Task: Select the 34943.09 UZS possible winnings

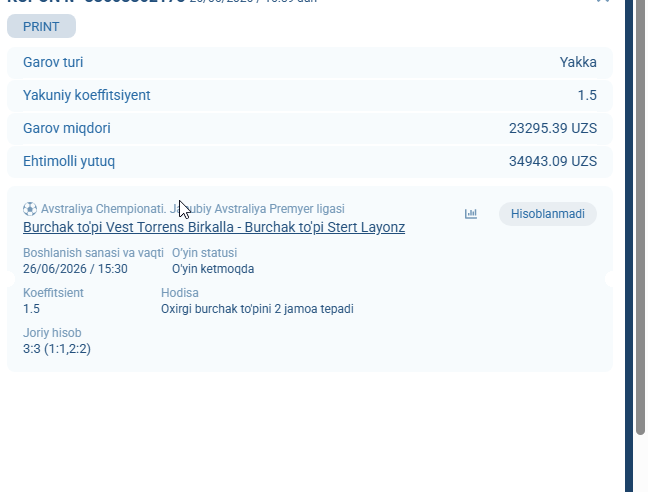Action: tap(553, 162)
